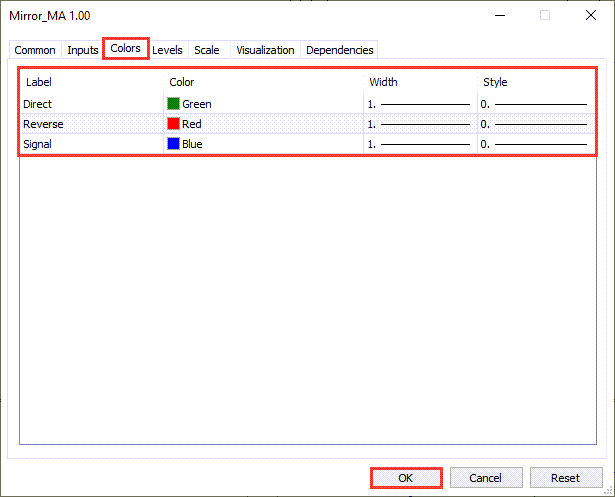
Task: Open the width dropdown for Direct line
Action: click(418, 104)
